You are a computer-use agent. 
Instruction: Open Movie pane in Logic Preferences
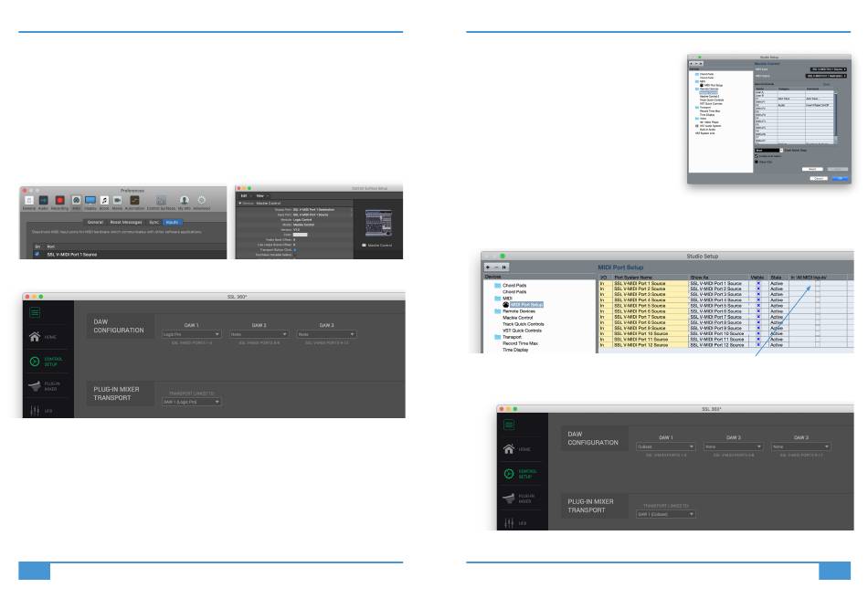pos(117,201)
